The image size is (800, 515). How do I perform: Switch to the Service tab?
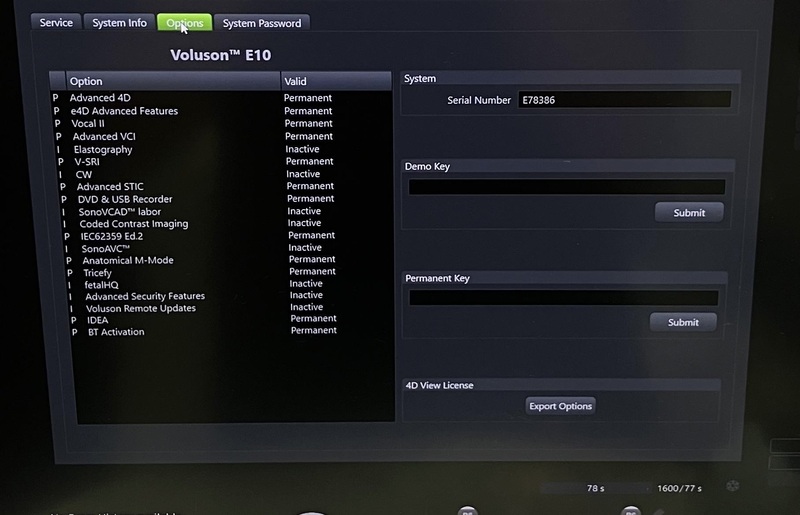[56, 23]
